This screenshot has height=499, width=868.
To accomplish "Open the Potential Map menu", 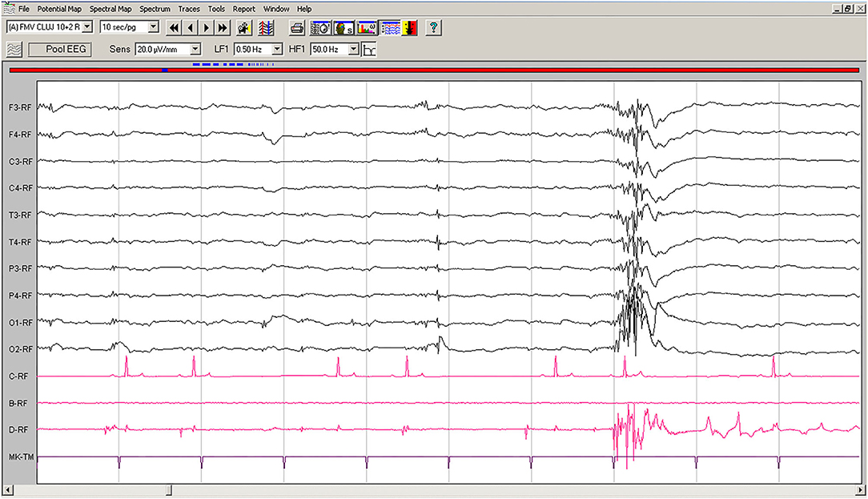I will 59,9.
